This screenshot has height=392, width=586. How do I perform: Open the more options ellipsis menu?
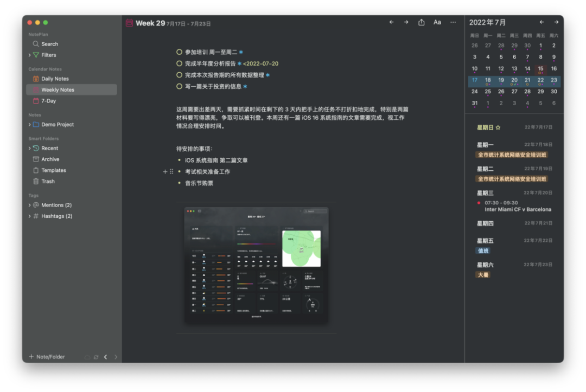tap(453, 22)
